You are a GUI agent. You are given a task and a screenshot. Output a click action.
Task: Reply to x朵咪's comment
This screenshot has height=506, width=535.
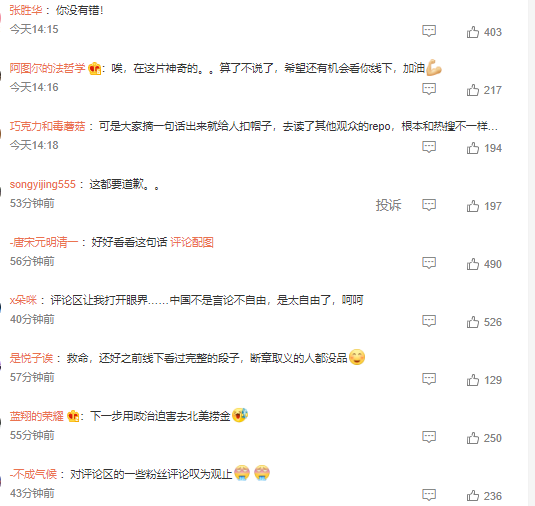[429, 321]
